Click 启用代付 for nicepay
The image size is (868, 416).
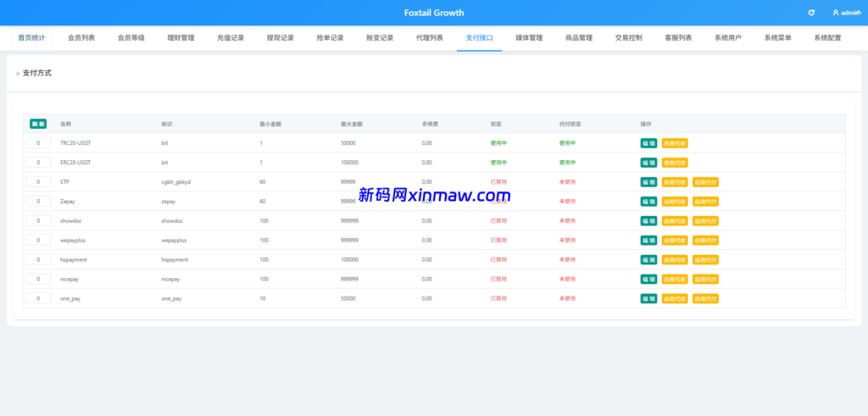[x=706, y=279]
